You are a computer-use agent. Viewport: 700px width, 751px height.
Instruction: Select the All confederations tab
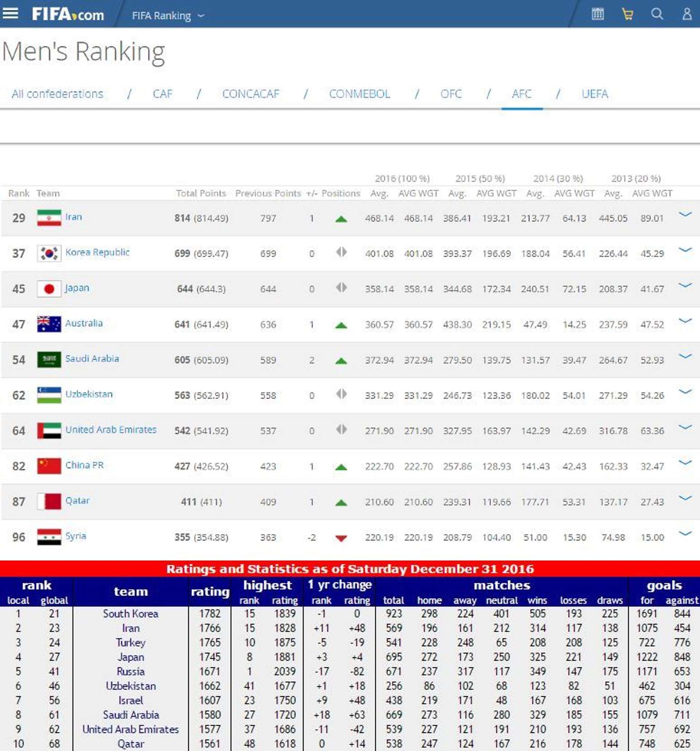tap(57, 94)
